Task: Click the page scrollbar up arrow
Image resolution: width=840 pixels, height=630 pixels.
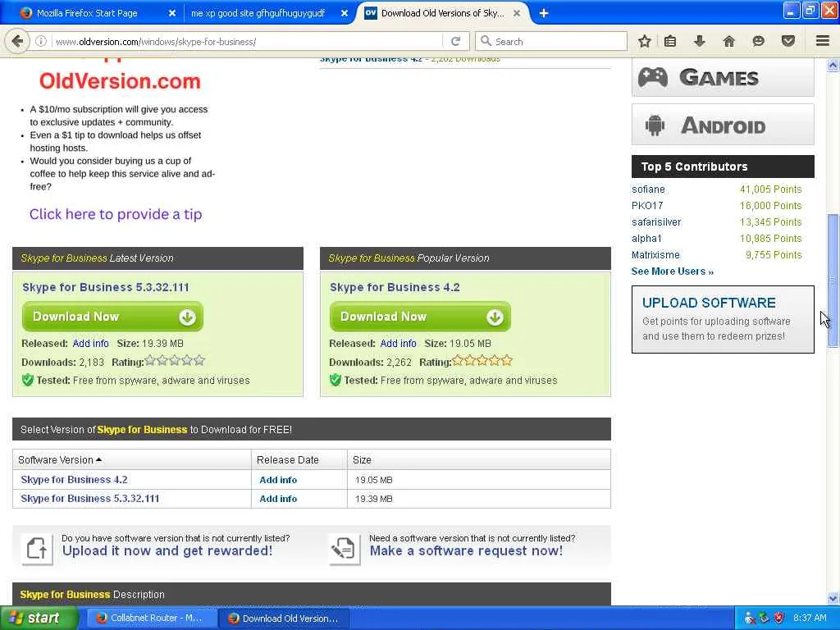Action: point(833,66)
